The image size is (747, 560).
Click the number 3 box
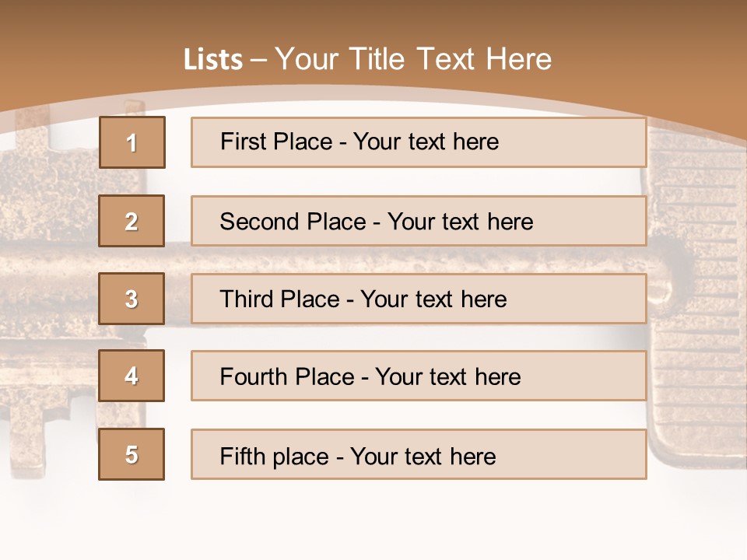(132, 299)
